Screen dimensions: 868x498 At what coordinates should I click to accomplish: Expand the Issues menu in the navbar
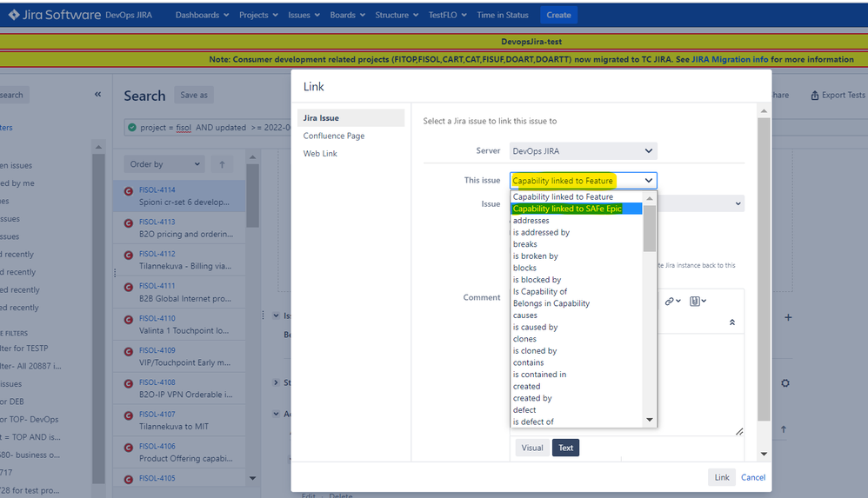pos(304,15)
